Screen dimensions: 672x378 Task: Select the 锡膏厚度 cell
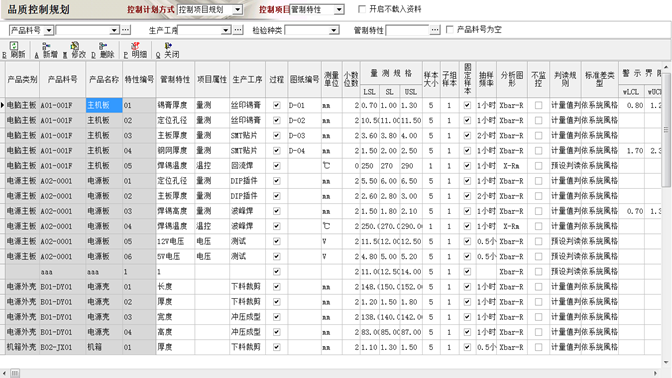coord(175,105)
